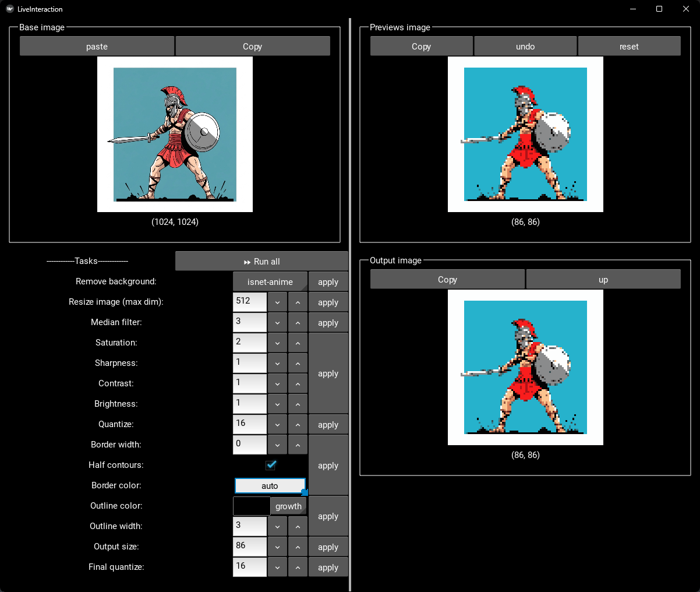The height and width of the screenshot is (592, 700).
Task: Decrease the Median filter value
Action: 277,323
